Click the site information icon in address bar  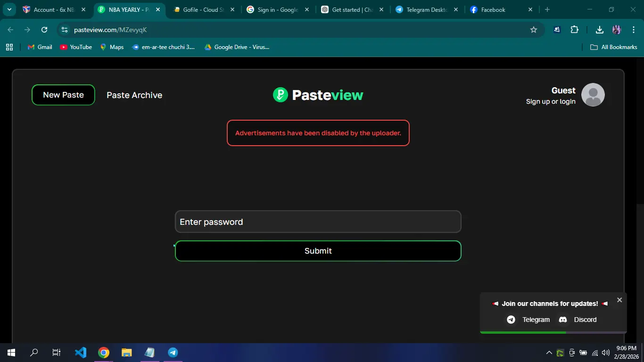pyautogui.click(x=65, y=30)
